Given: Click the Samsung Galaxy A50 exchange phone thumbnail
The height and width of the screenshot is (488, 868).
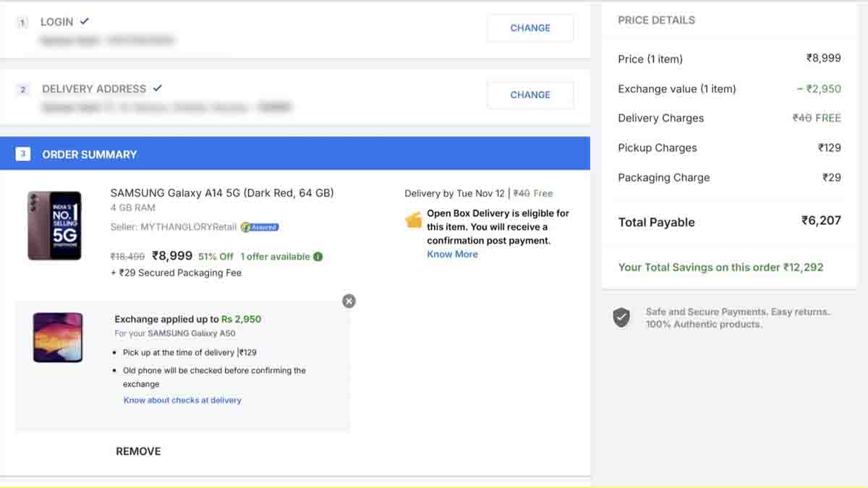Looking at the screenshot, I should click(58, 338).
